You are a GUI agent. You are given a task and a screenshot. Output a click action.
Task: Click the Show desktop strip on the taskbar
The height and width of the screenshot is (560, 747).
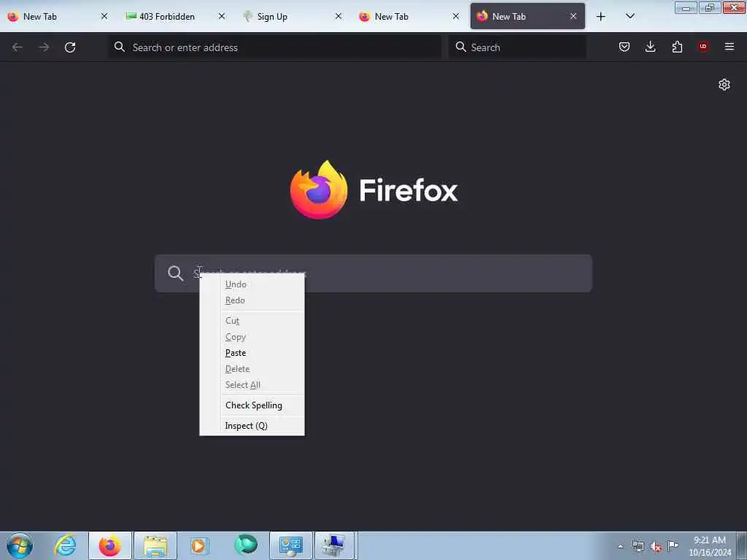point(742,545)
